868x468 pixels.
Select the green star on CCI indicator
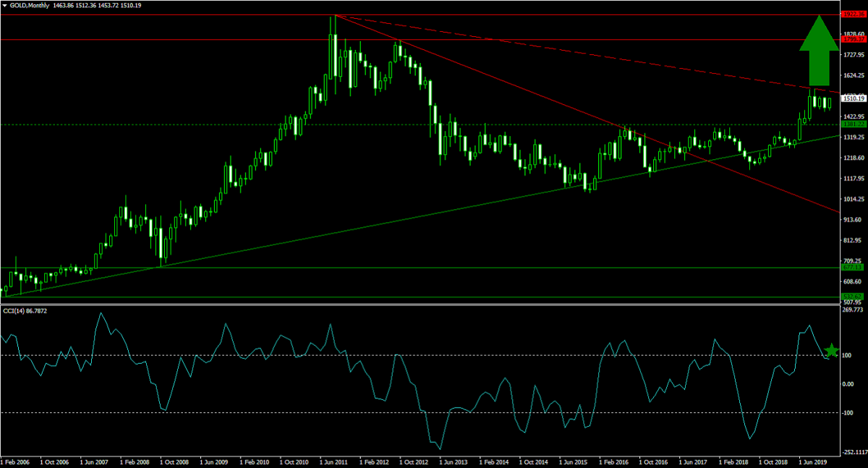coord(833,352)
